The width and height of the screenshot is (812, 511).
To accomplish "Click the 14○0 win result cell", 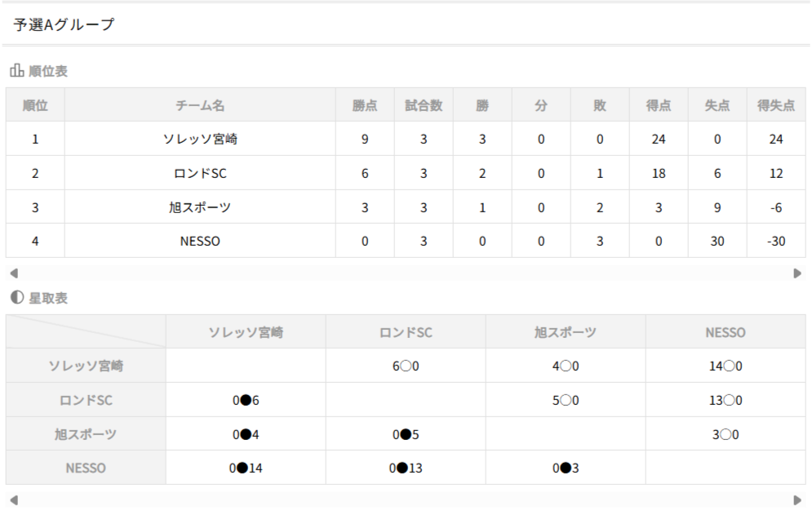I will coord(725,366).
